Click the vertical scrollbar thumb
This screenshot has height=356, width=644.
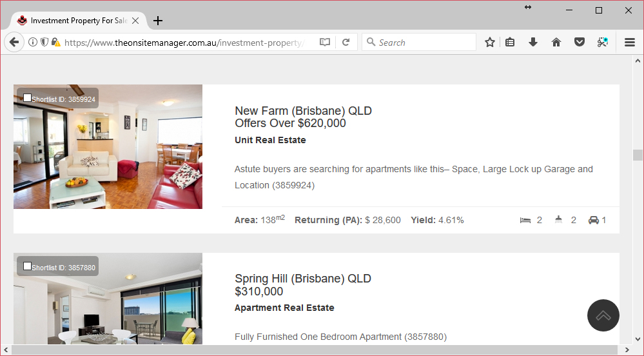pos(638,155)
